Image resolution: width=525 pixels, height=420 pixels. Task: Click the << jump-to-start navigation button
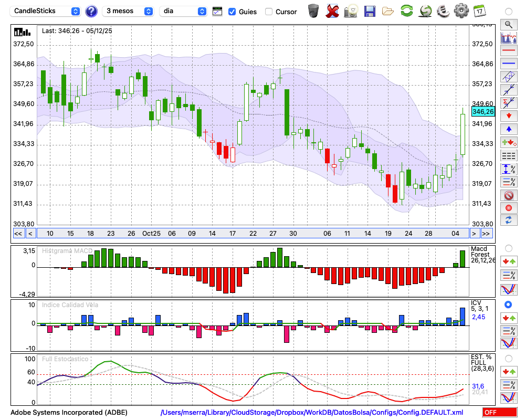pos(18,234)
